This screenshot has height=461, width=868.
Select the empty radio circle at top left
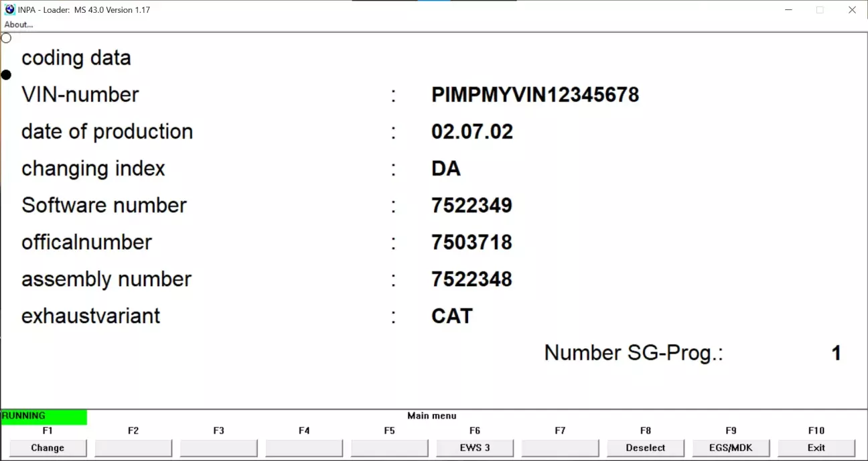tap(6, 38)
